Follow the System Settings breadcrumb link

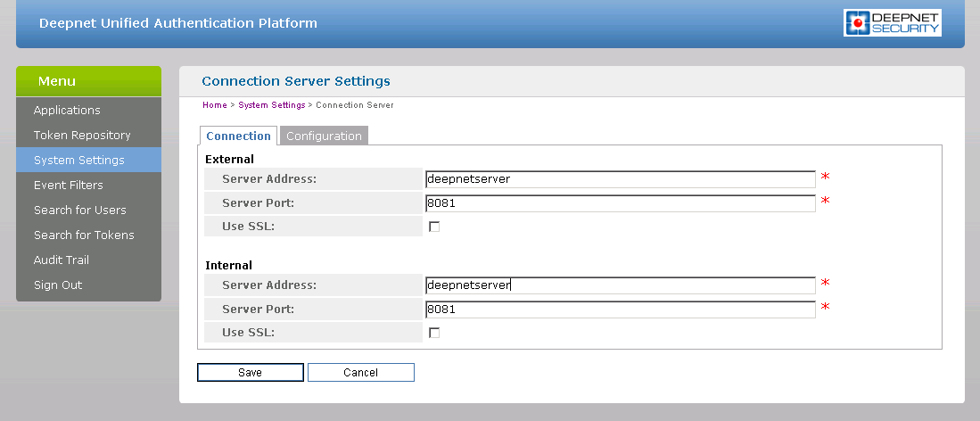coord(271,105)
